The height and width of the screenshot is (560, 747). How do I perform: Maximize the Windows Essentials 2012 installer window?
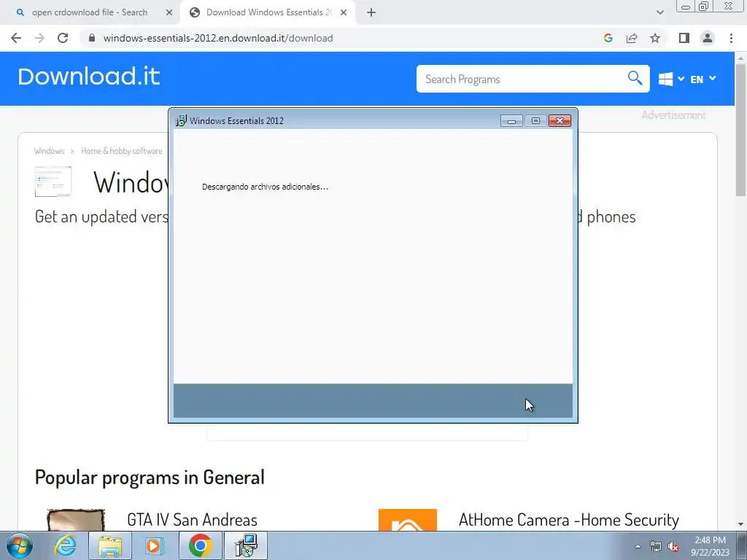[535, 121]
